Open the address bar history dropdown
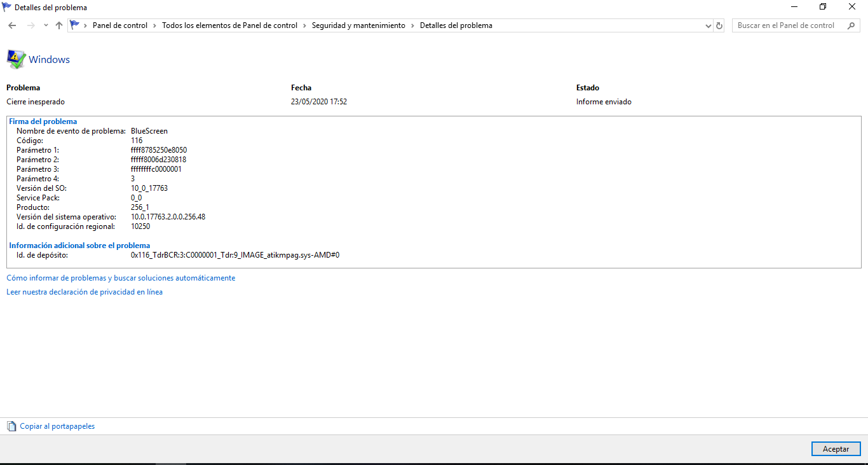 pyautogui.click(x=709, y=25)
